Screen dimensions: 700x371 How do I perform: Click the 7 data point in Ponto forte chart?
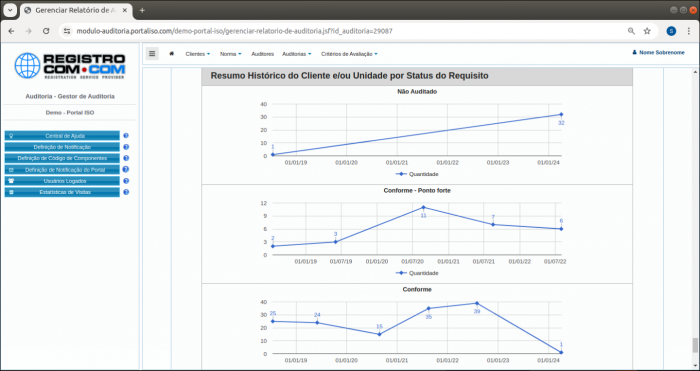493,225
